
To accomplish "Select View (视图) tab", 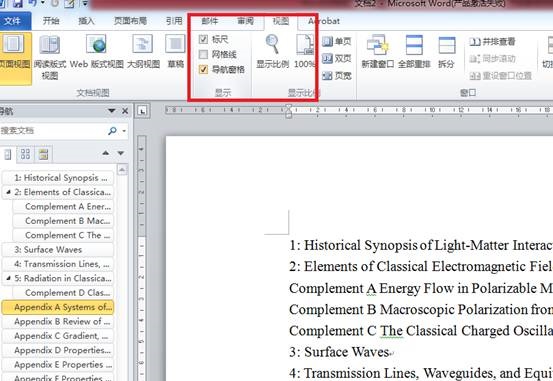I will (281, 21).
